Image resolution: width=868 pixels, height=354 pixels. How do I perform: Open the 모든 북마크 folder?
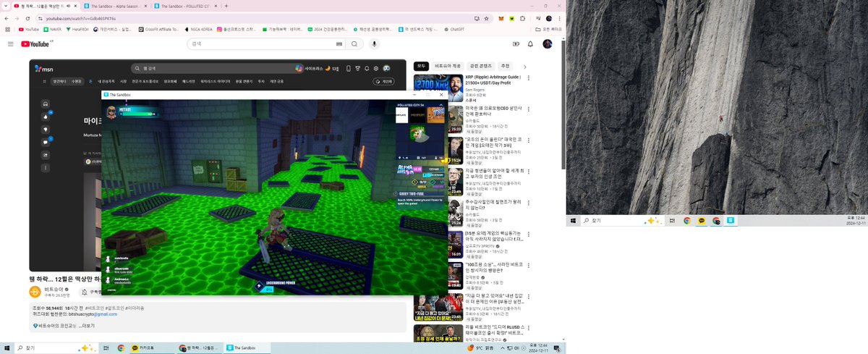pyautogui.click(x=548, y=30)
